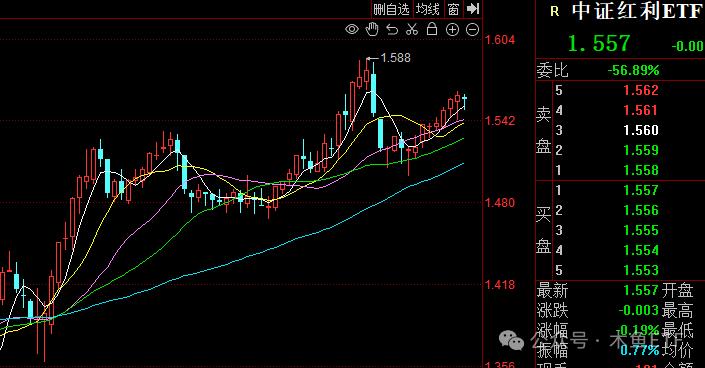The image size is (705, 368).
Task: Select the hand pan tool
Action: pyautogui.click(x=372, y=29)
